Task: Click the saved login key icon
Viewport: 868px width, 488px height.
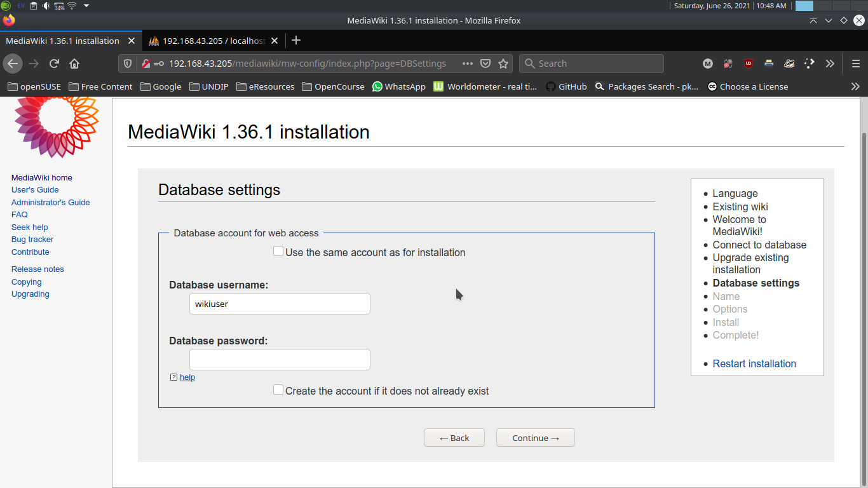Action: point(159,64)
